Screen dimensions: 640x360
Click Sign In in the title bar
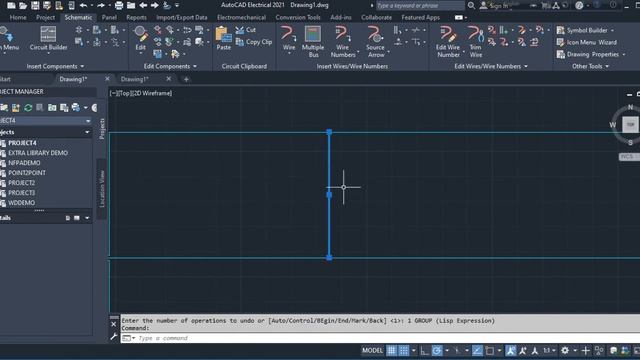tap(495, 5)
